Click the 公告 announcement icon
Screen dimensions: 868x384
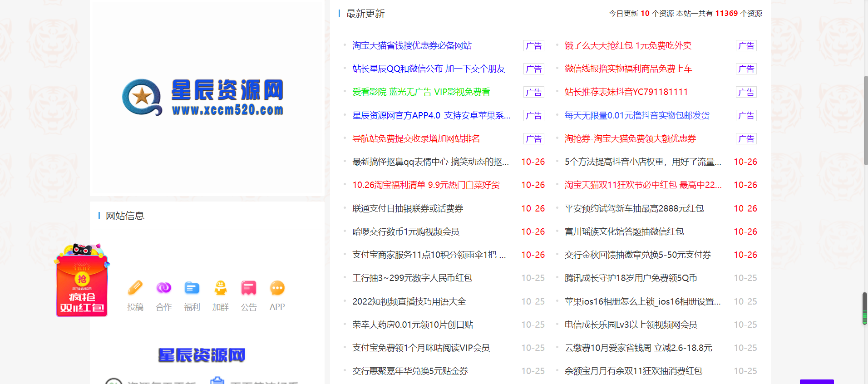point(249,288)
